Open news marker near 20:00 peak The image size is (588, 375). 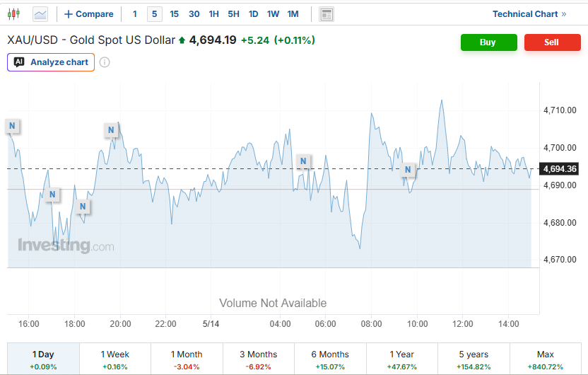coord(111,130)
